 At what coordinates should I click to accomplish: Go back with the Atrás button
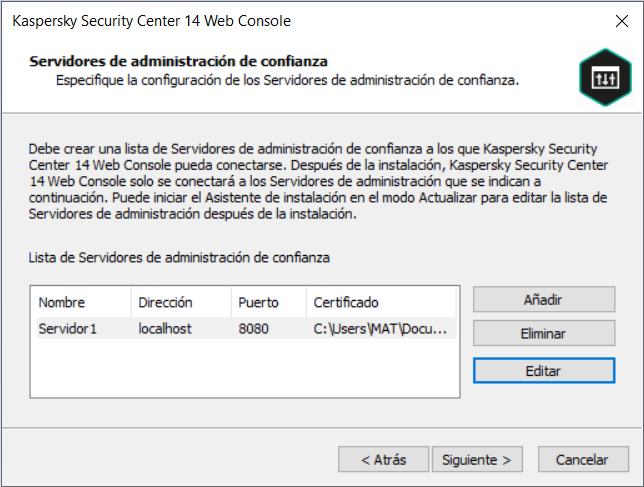coord(384,460)
